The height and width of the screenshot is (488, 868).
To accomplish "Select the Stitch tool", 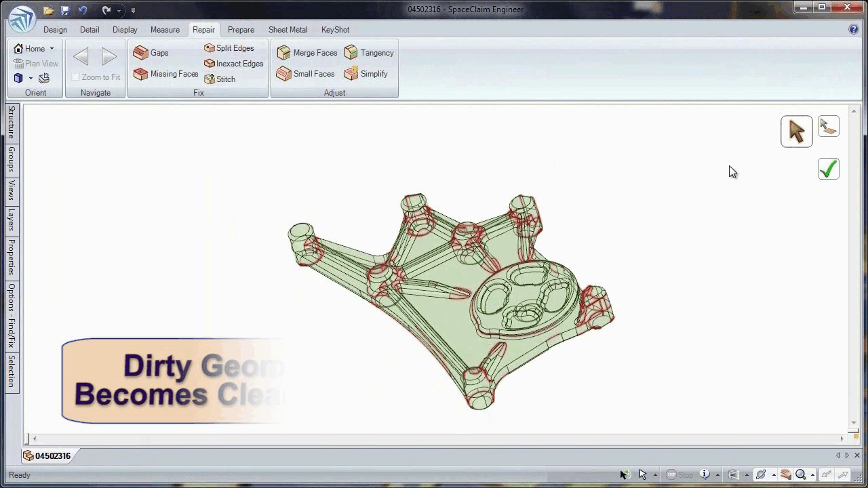I will tap(220, 79).
